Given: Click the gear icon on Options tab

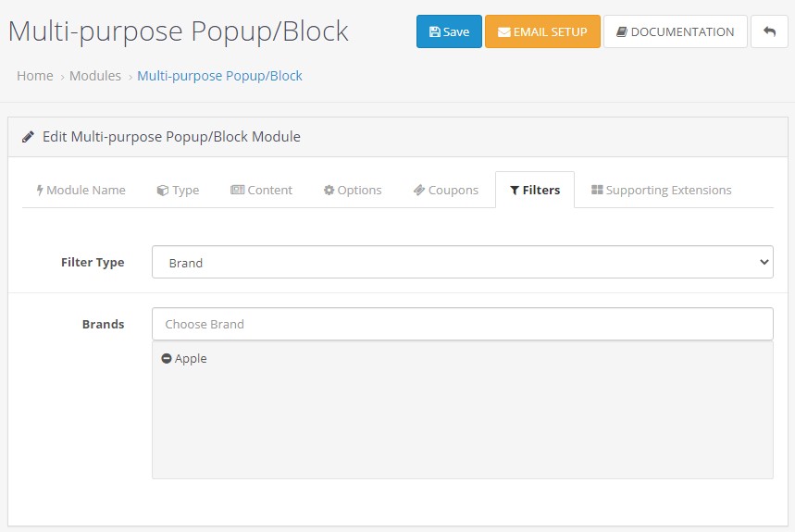Looking at the screenshot, I should click(x=329, y=190).
